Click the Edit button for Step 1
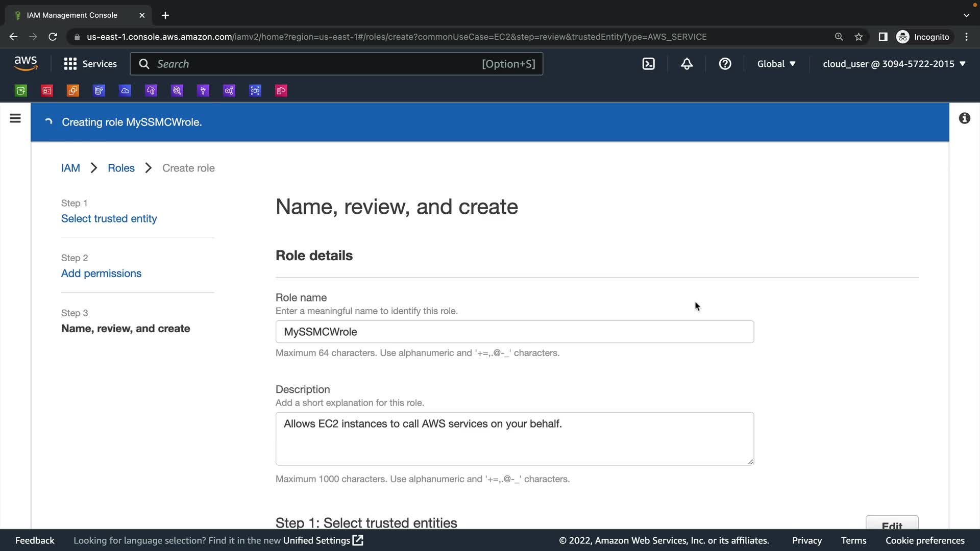980x551 pixels. [x=892, y=524]
